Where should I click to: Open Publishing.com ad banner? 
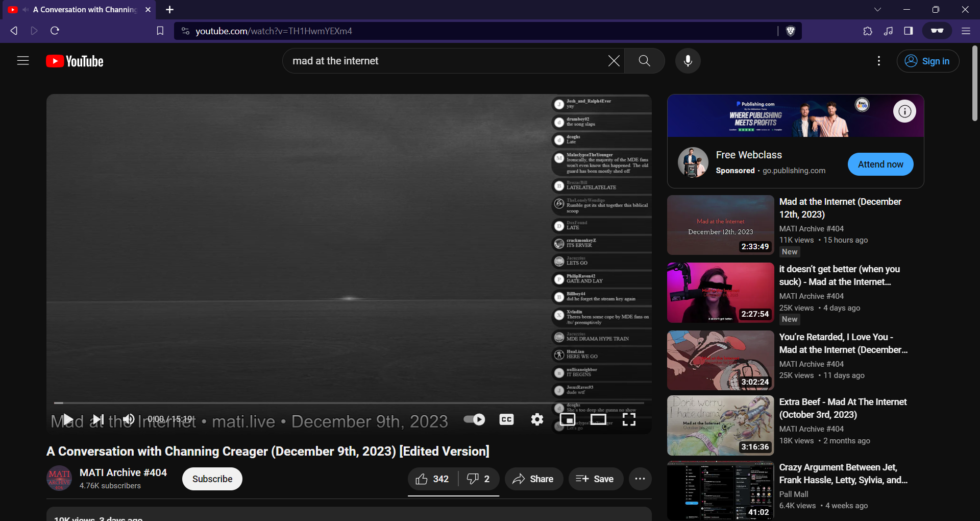click(795, 115)
